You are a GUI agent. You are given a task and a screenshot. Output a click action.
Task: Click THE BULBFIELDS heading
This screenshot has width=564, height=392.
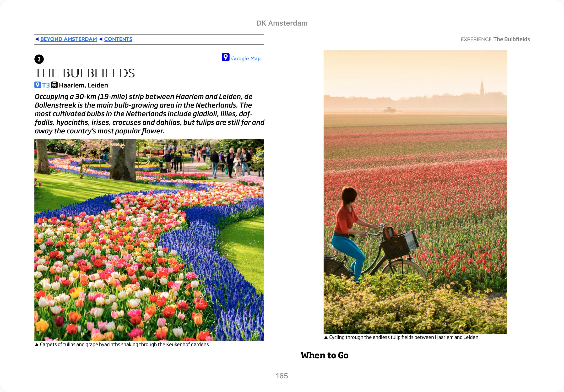point(85,73)
